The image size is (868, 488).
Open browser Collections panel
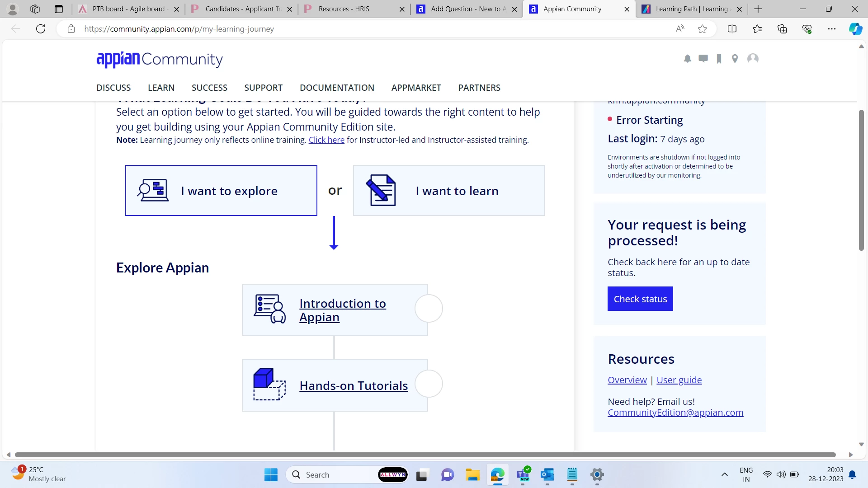coord(782,29)
